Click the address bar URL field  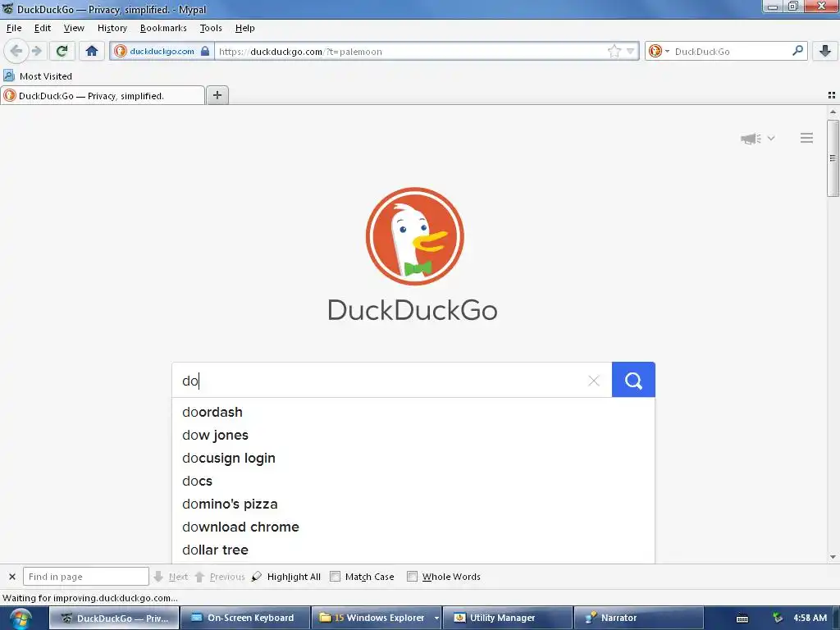point(410,52)
